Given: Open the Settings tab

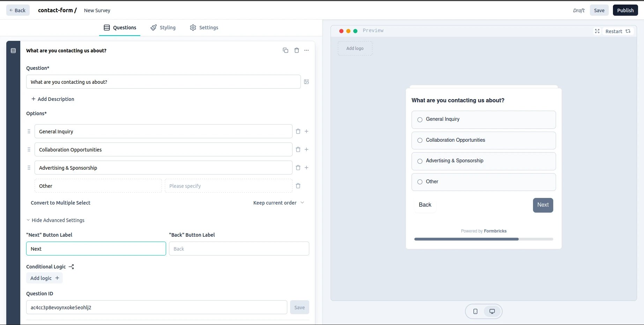Looking at the screenshot, I should click(204, 28).
